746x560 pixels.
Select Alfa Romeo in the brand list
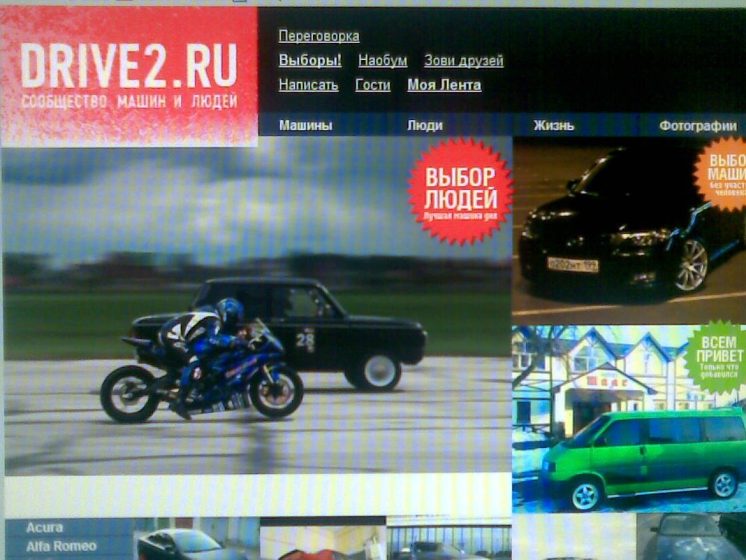(x=61, y=546)
